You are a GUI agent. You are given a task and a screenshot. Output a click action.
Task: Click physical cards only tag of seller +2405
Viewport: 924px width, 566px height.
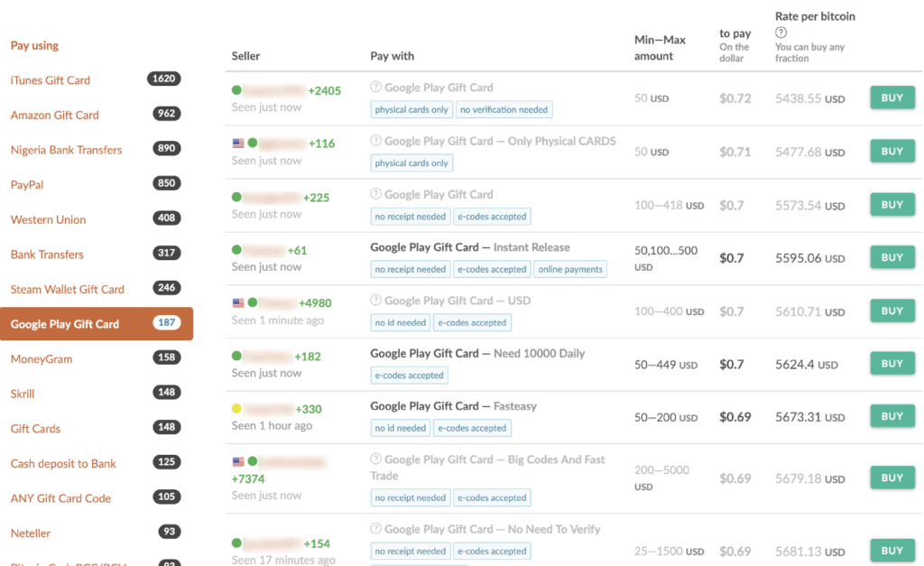[x=411, y=109]
